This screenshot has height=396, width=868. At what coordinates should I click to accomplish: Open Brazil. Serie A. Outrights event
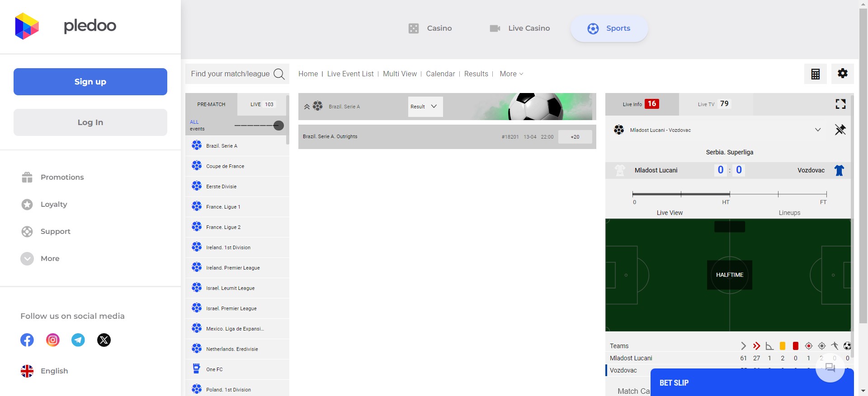330,136
